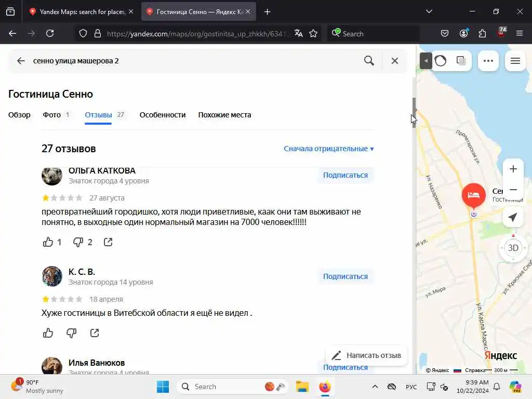Open the Особенности tab

point(163,115)
